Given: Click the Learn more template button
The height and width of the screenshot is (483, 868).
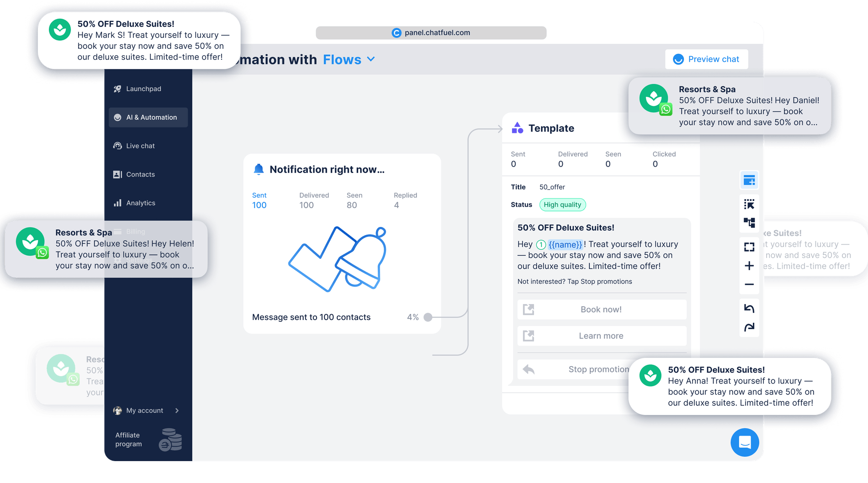Looking at the screenshot, I should point(601,336).
